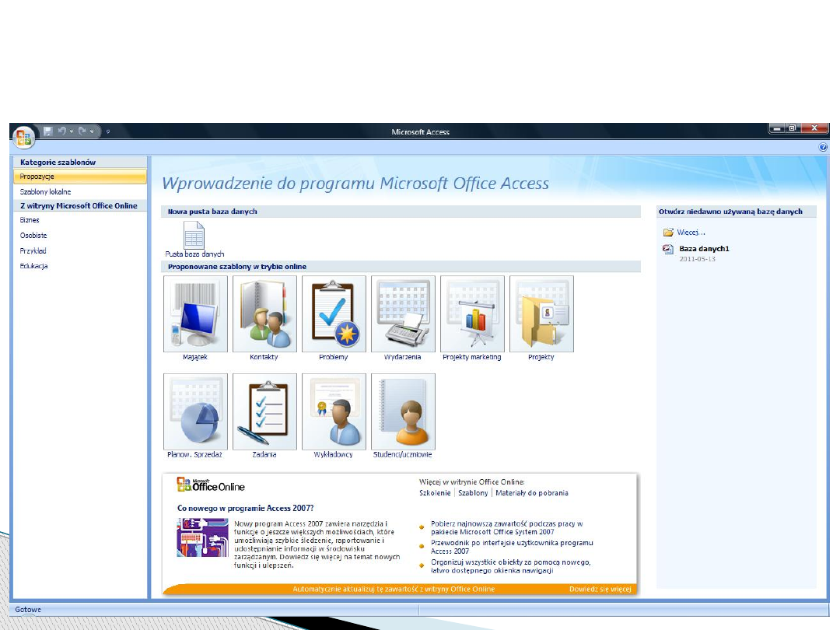Expand the Customize Quick Access Toolbar arrow

[x=108, y=131]
